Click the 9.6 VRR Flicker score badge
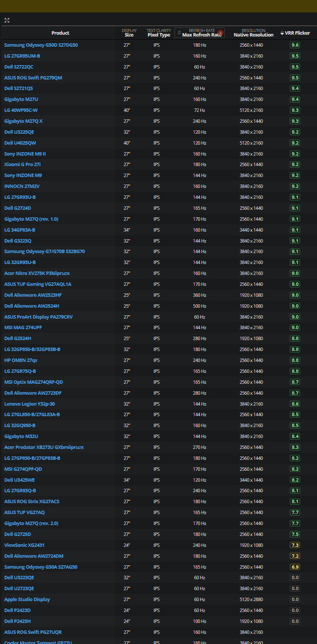This screenshot has height=644, width=317. [295, 45]
